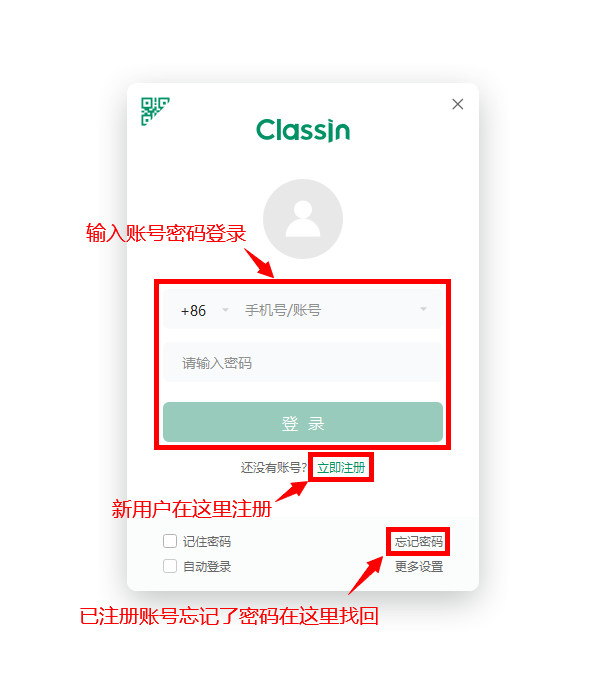Image resolution: width=596 pixels, height=683 pixels.
Task: Open the +86 country code dropdown
Action: point(225,310)
